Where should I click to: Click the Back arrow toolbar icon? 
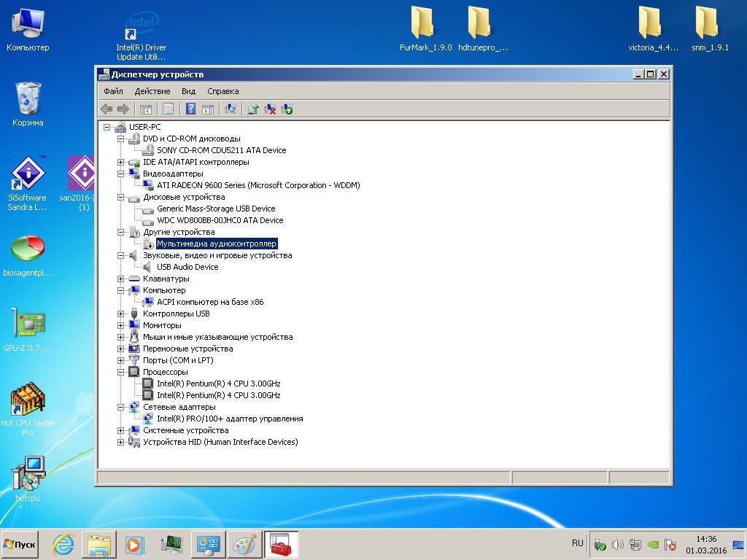click(107, 109)
